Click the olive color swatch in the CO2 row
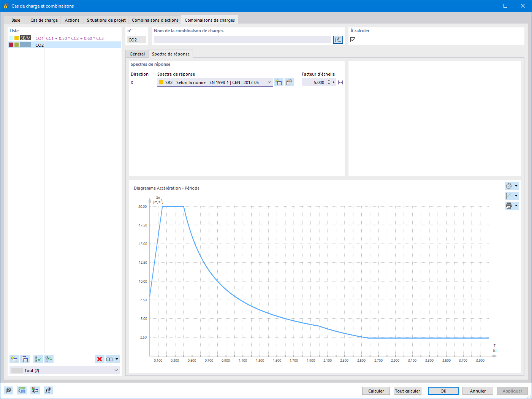This screenshot has width=532, height=399. click(x=17, y=45)
